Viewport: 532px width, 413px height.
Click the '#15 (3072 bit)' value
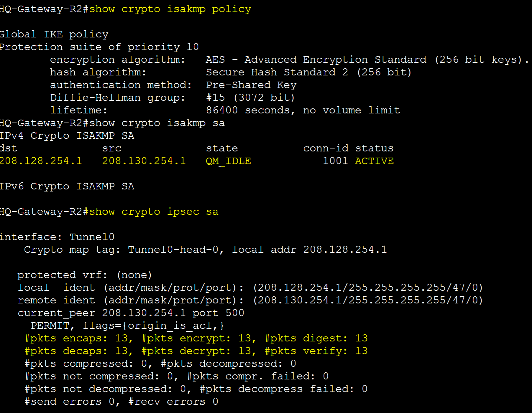(250, 98)
